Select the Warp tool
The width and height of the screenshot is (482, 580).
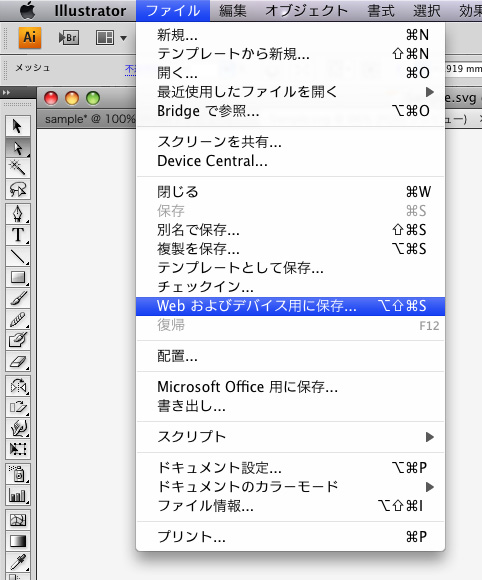pyautogui.click(x=17, y=428)
